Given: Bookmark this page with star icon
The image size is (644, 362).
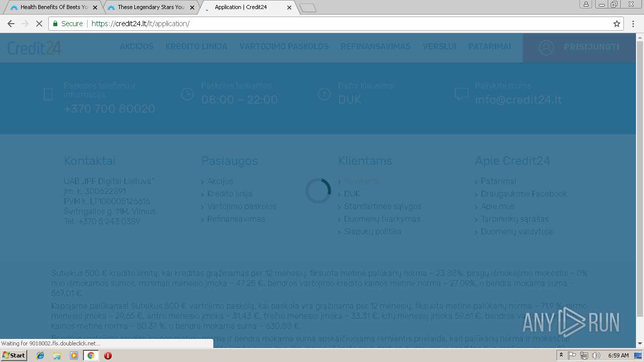Looking at the screenshot, I should 617,24.
